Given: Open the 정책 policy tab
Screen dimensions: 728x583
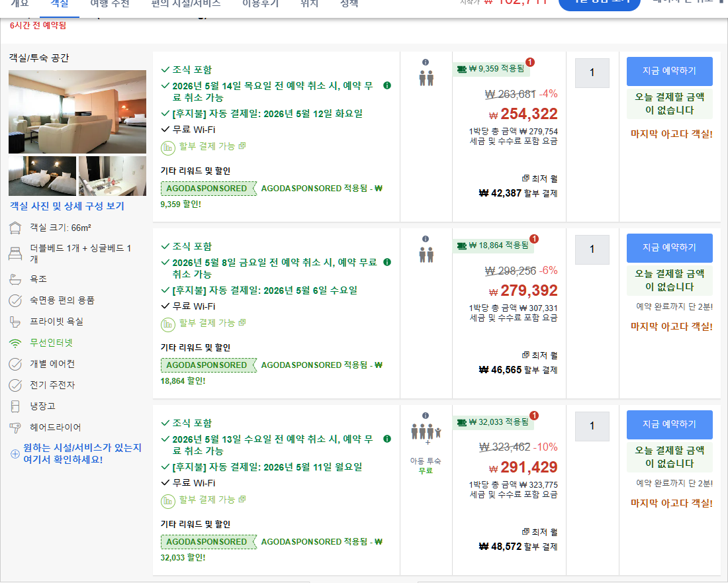Looking at the screenshot, I should [349, 4].
